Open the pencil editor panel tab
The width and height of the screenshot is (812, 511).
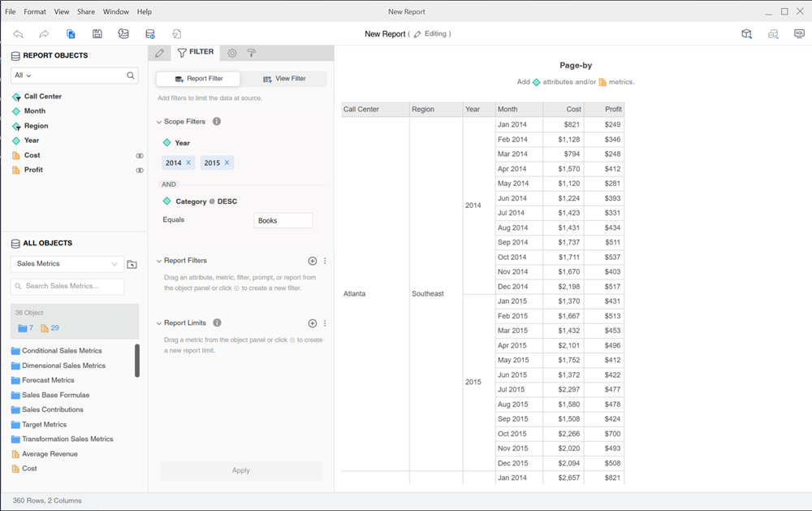[x=159, y=53]
